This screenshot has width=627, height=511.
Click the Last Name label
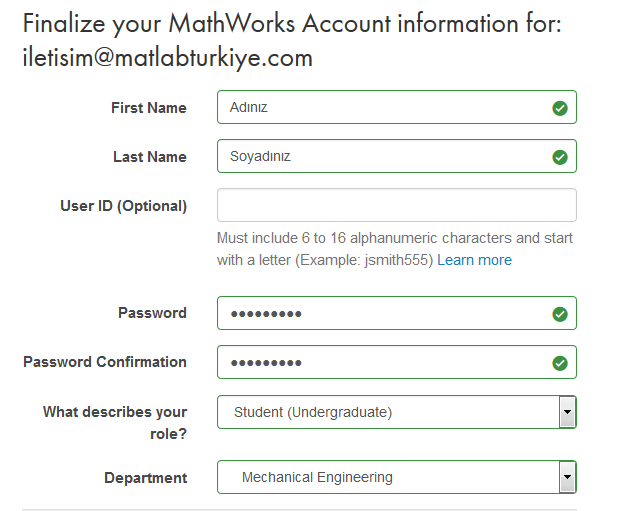150,157
